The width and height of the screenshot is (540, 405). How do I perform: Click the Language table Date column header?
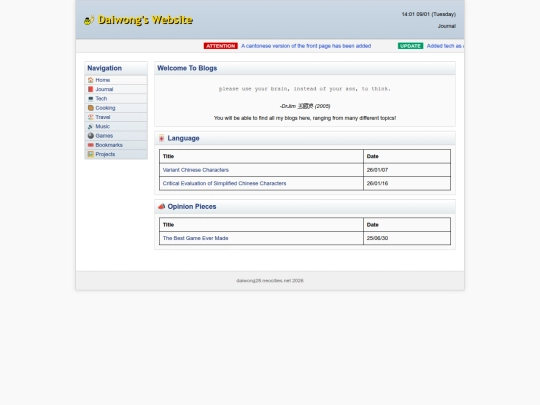407,156
